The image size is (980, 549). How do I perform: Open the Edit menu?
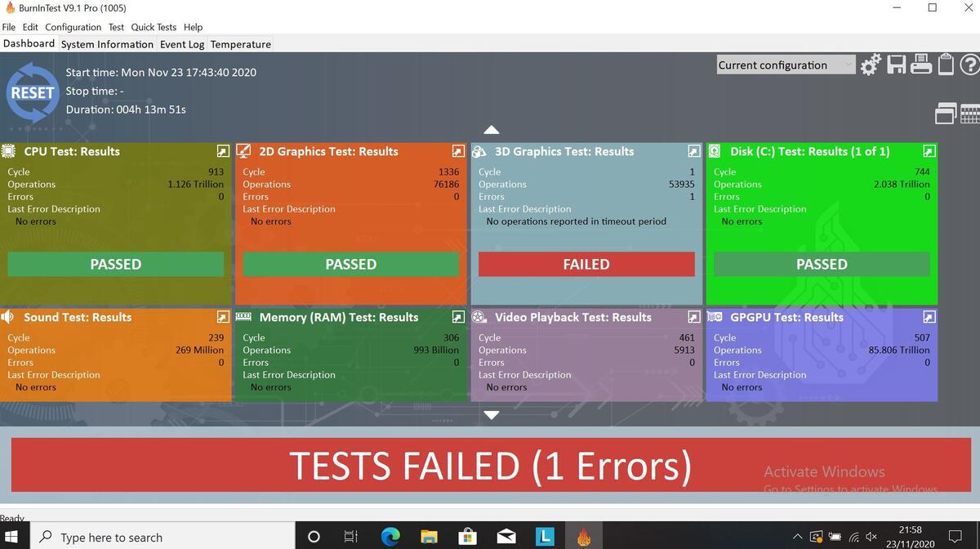30,27
